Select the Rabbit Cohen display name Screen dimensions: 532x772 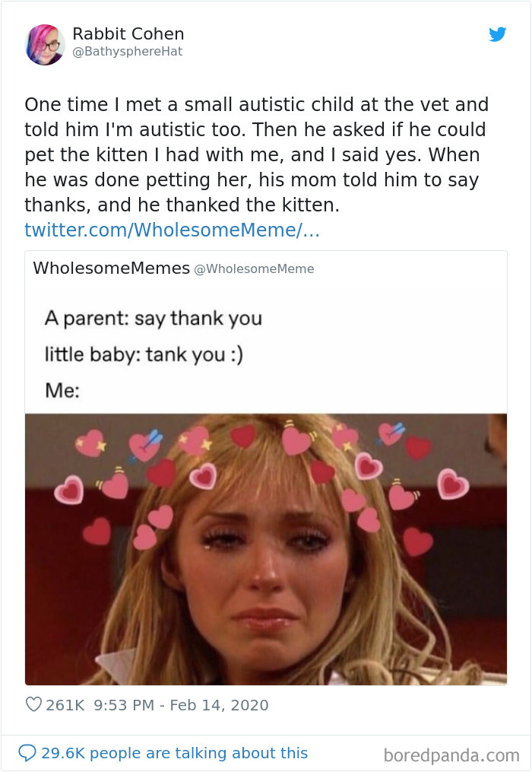point(128,33)
